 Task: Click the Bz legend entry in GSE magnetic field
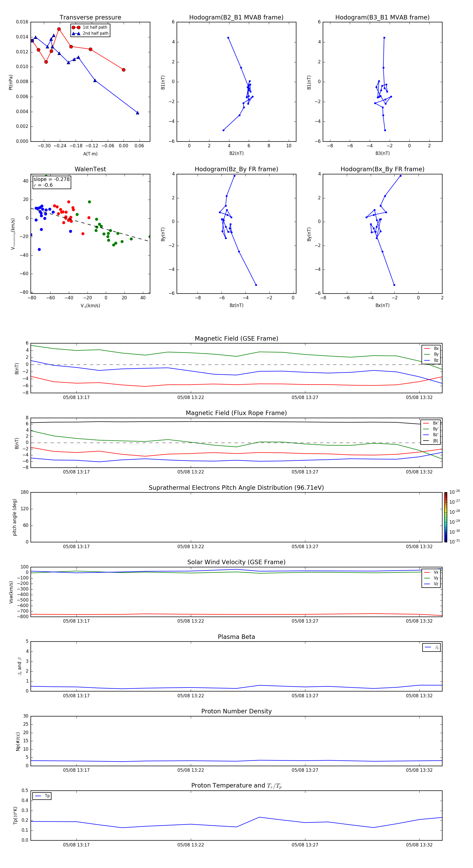431,360
